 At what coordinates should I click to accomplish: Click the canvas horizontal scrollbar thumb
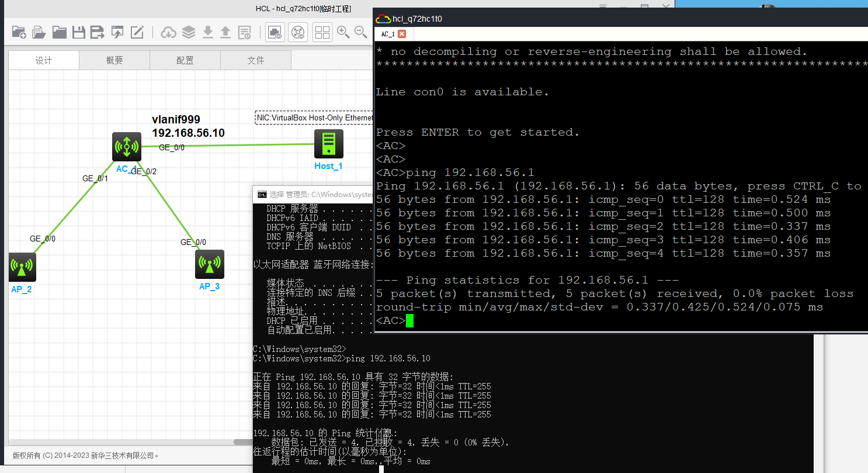click(242, 442)
